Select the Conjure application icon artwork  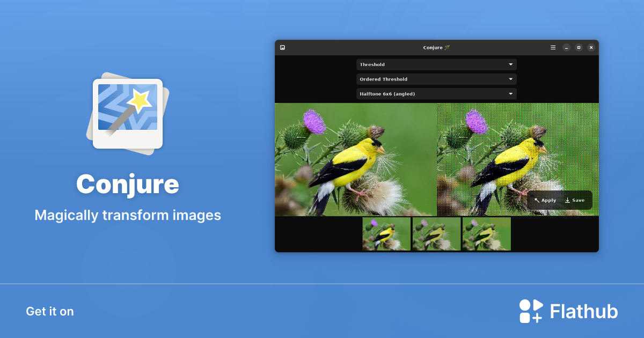(x=128, y=113)
